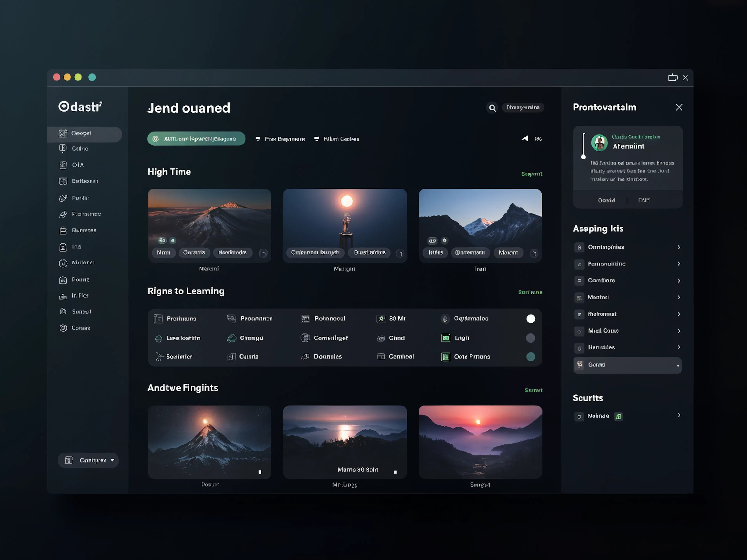Image resolution: width=747 pixels, height=560 pixels.
Task: Click the Bluntenas bag icon in sidebar
Action: tap(63, 231)
